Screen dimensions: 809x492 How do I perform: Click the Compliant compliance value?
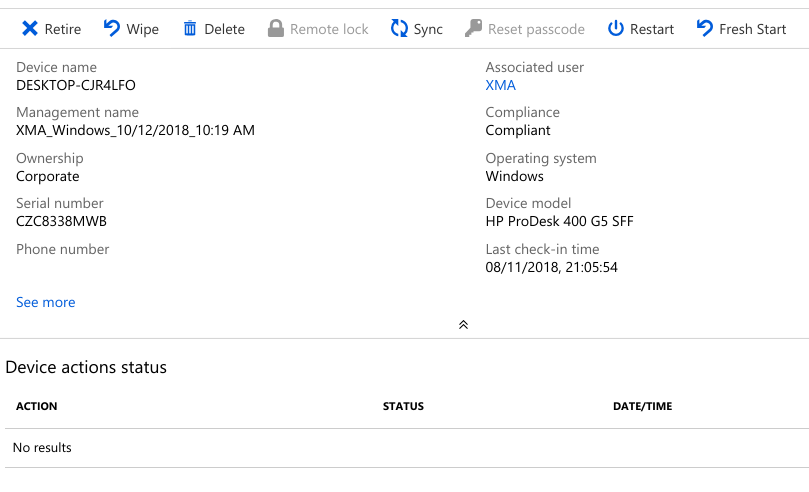(518, 130)
